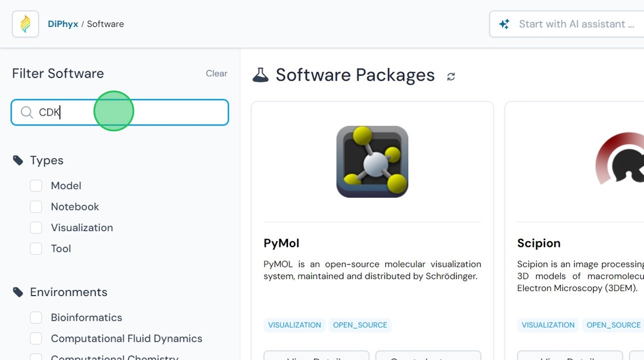644x360 pixels.
Task: Check the Bioinformatics environment filter
Action: point(36,317)
